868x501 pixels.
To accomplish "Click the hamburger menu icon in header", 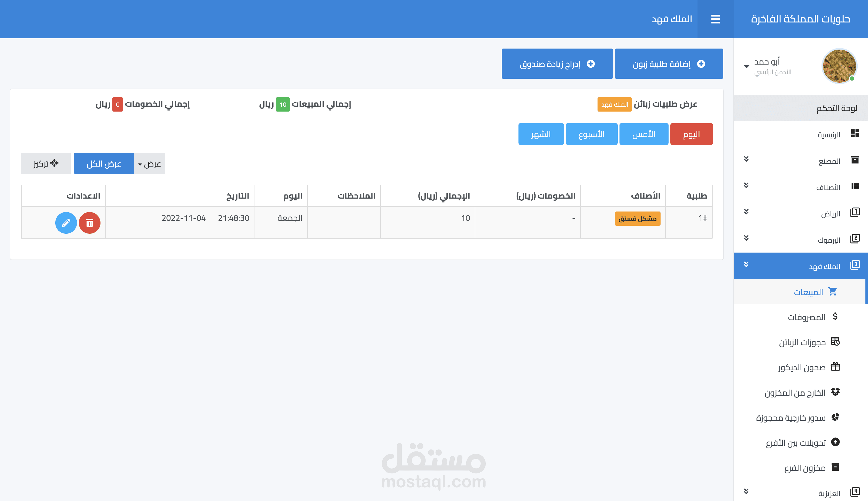I will point(715,19).
